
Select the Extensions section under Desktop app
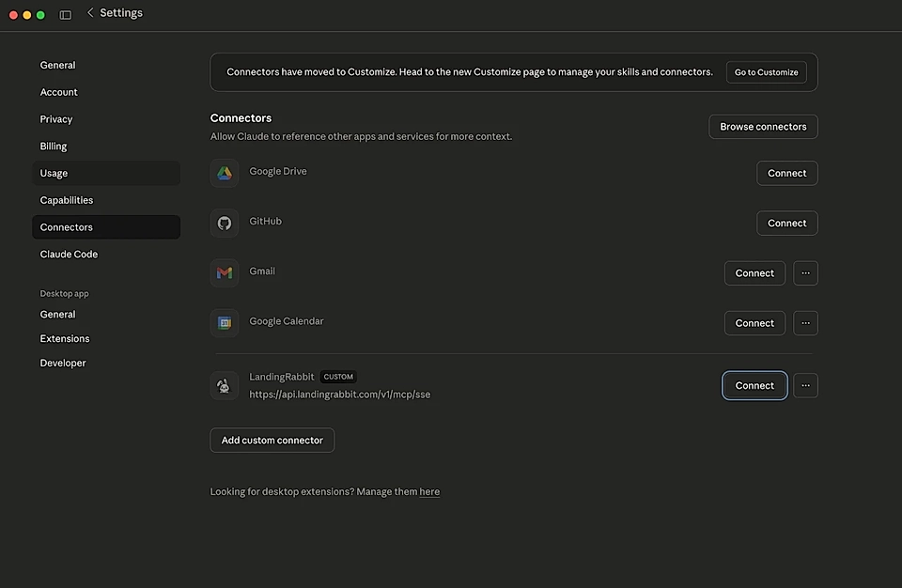tap(64, 338)
